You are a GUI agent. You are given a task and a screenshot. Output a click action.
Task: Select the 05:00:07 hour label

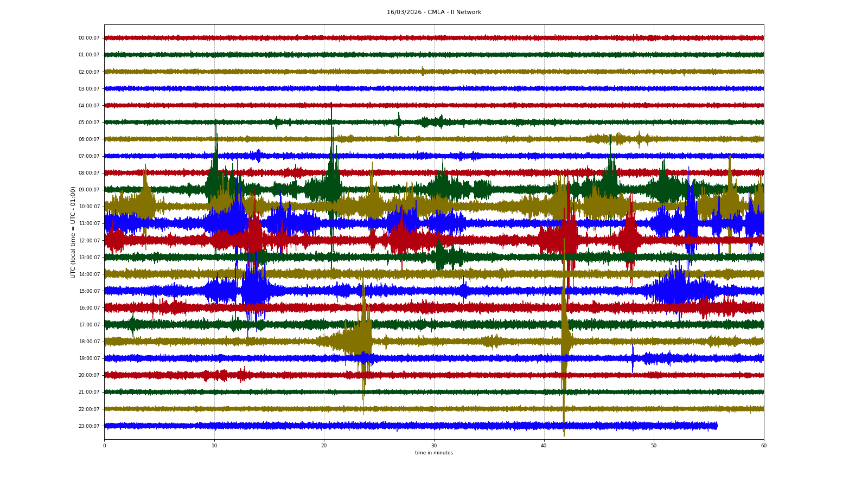coord(89,123)
